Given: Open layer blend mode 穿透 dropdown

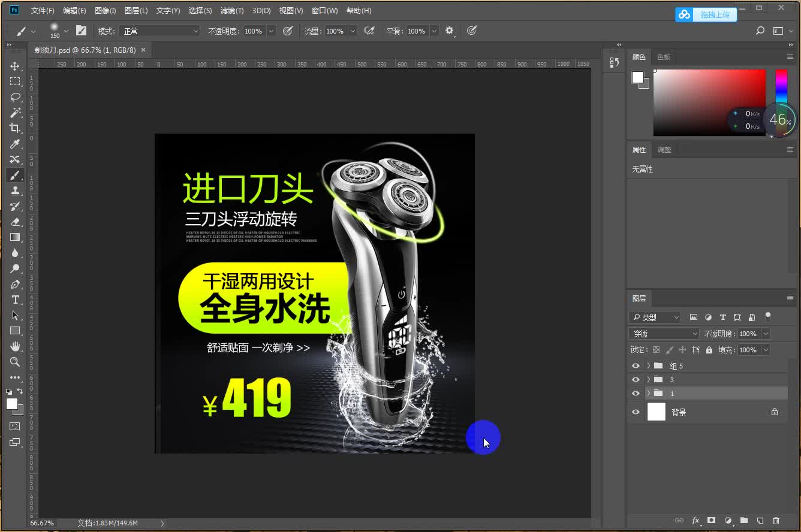Looking at the screenshot, I should click(664, 334).
